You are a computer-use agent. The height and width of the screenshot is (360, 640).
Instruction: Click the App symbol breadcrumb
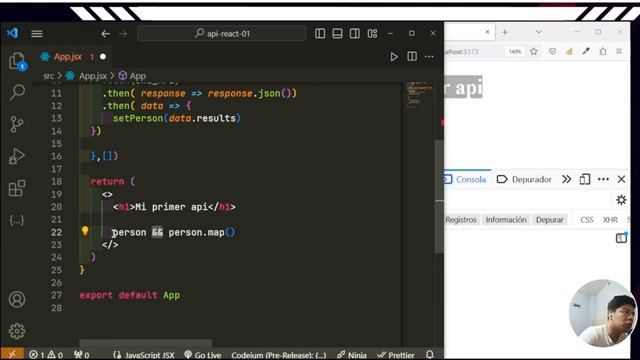click(138, 76)
